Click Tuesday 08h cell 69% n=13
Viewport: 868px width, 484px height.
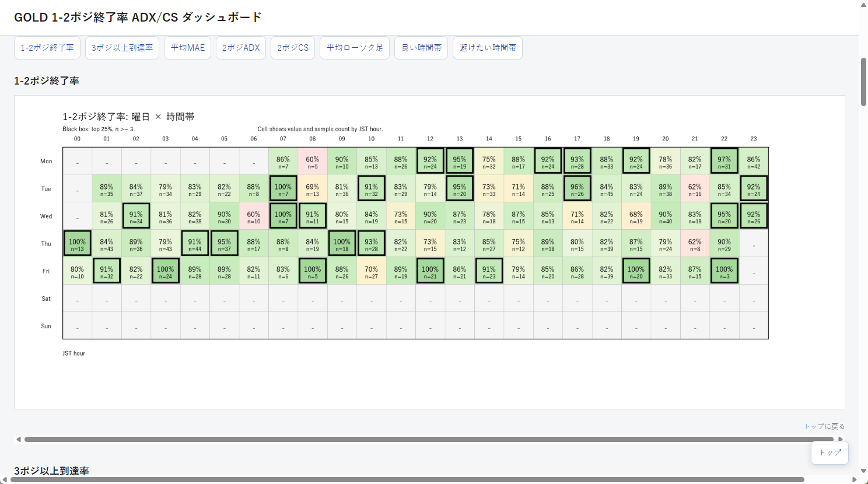point(312,189)
